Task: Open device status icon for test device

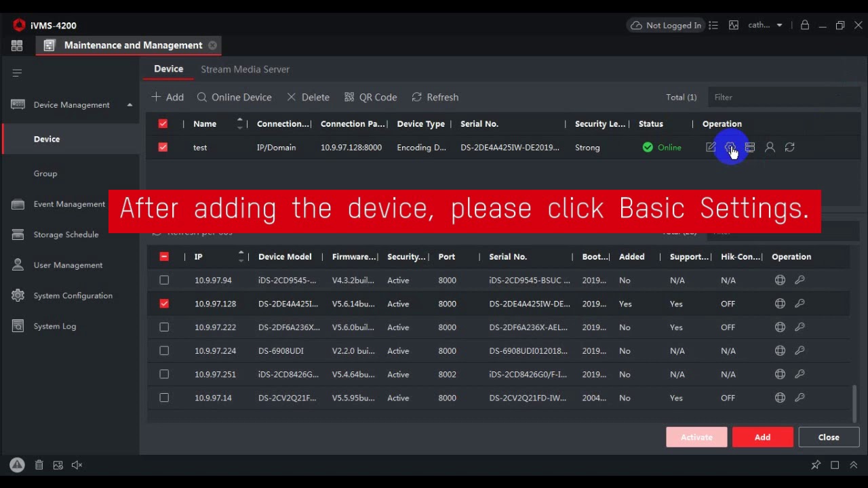Action: [x=750, y=147]
